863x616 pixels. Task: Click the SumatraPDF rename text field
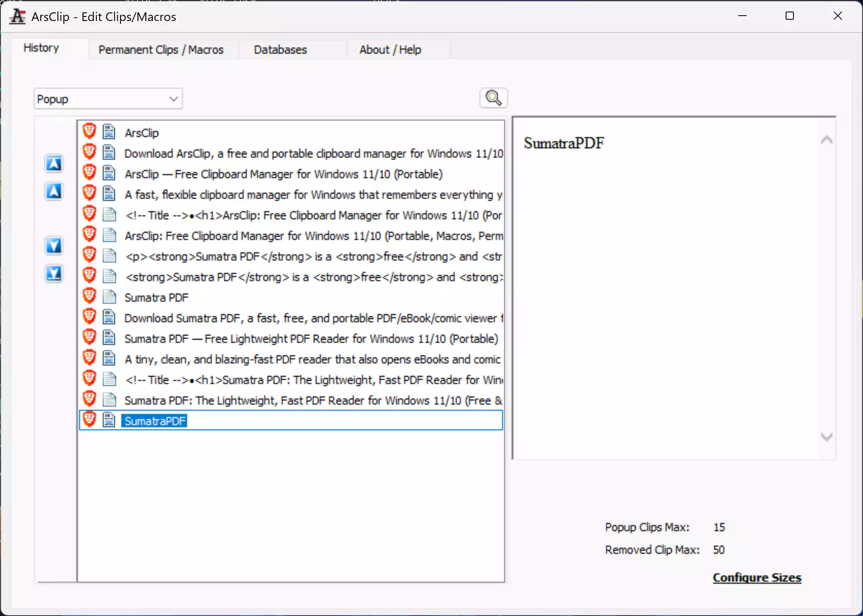pyautogui.click(x=154, y=421)
